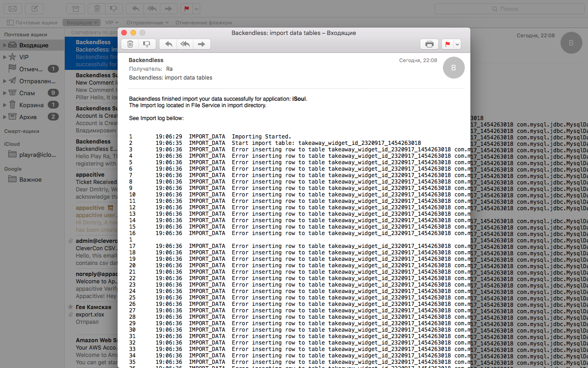
Task: Click the trash icon in the main Mail toolbar
Action: point(97,9)
